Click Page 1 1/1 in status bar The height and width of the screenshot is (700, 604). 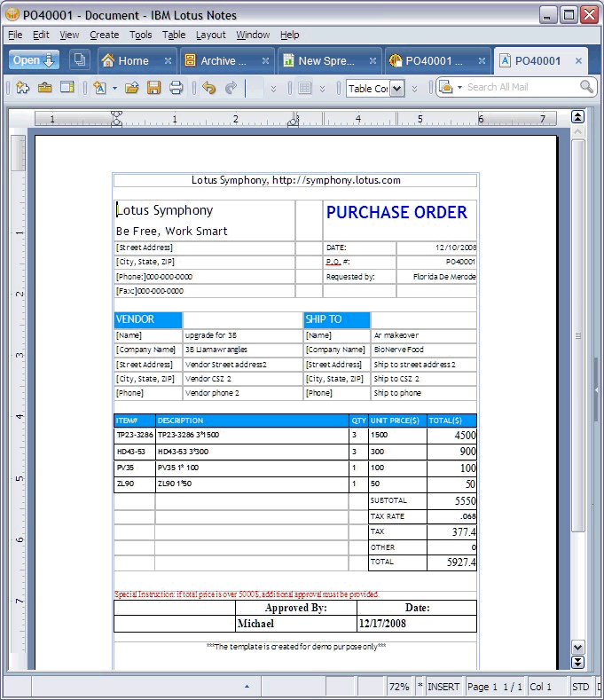click(495, 687)
